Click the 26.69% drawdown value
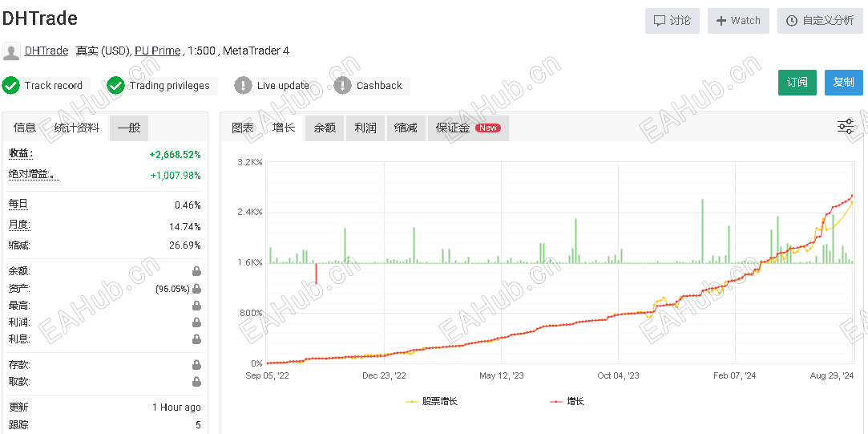The image size is (868, 434). click(185, 245)
